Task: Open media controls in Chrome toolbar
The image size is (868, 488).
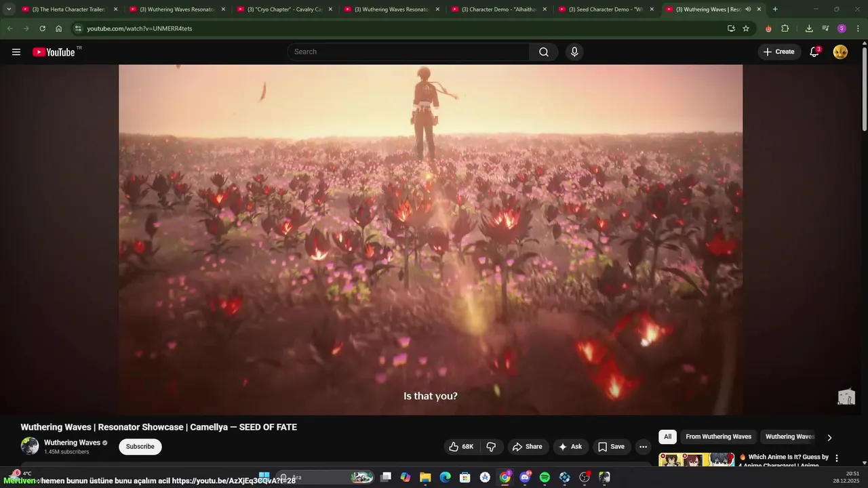Action: [x=825, y=28]
